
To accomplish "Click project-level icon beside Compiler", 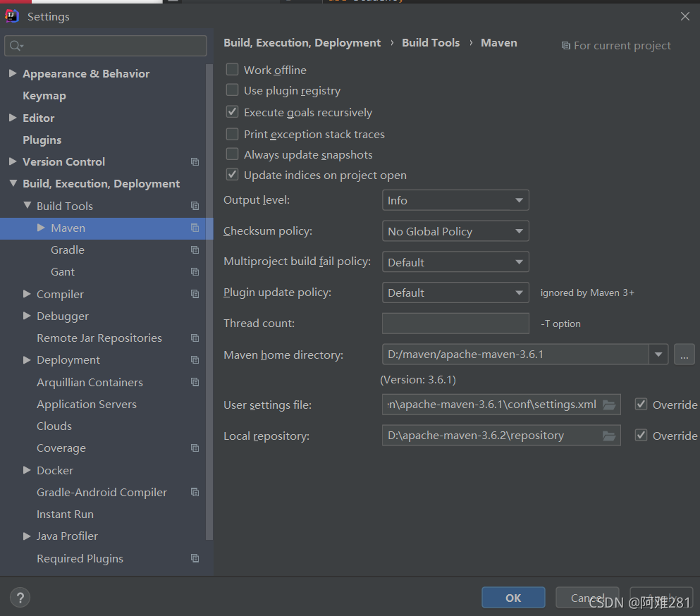I will (195, 294).
